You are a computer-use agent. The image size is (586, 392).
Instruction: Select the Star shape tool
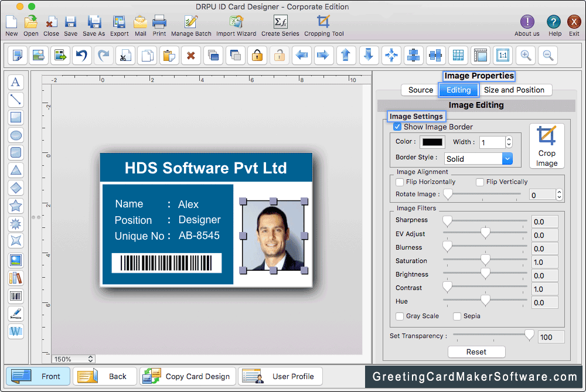pyautogui.click(x=16, y=206)
